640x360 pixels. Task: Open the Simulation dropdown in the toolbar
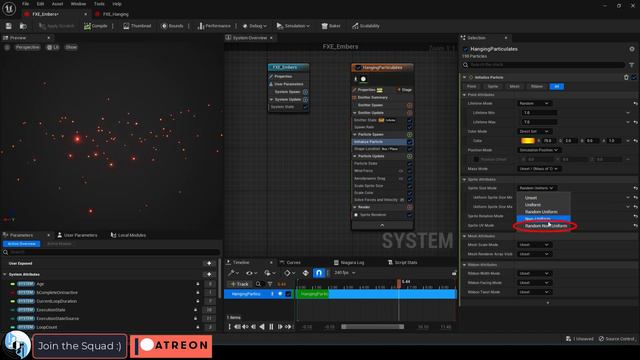point(293,26)
